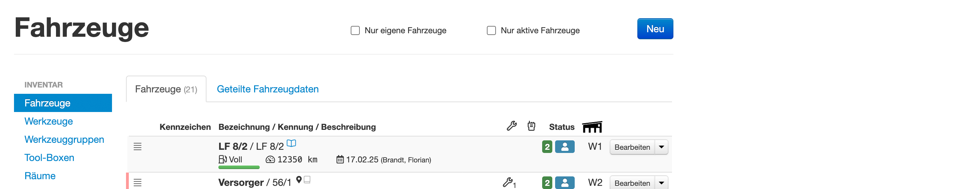
Task: Click the green fuel level bar
Action: click(239, 167)
